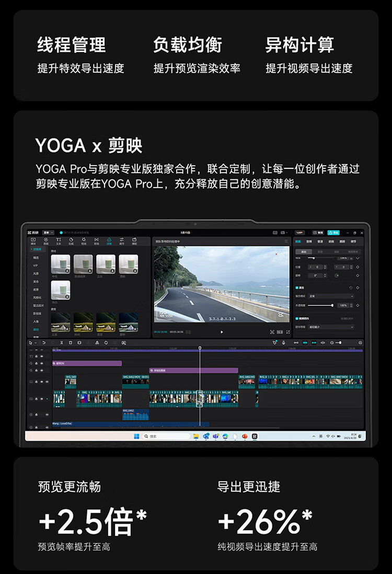Open the 特效 effects icon
This screenshot has width=392, height=574.
click(84, 241)
